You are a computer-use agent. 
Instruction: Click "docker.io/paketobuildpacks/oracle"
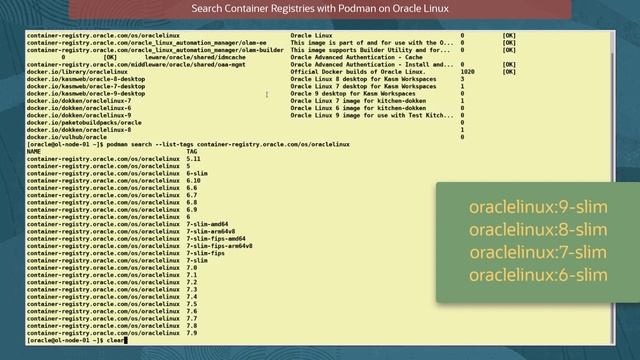(x=84, y=123)
